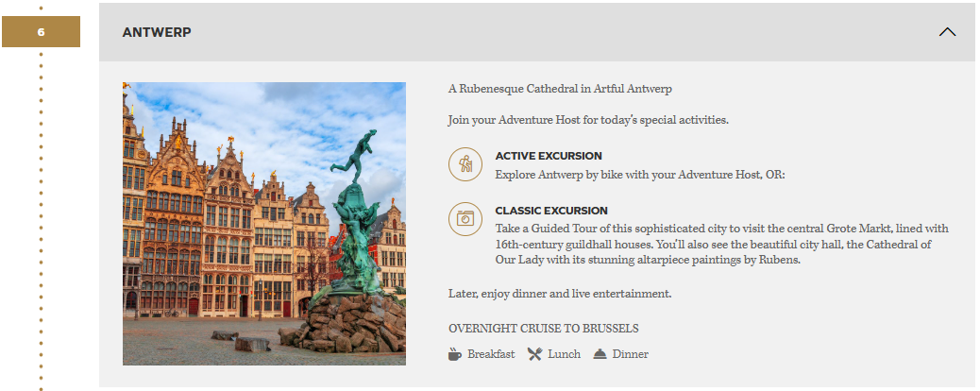Click the 'Explore Antwerp by bike' description
980x391 pixels.
click(640, 175)
